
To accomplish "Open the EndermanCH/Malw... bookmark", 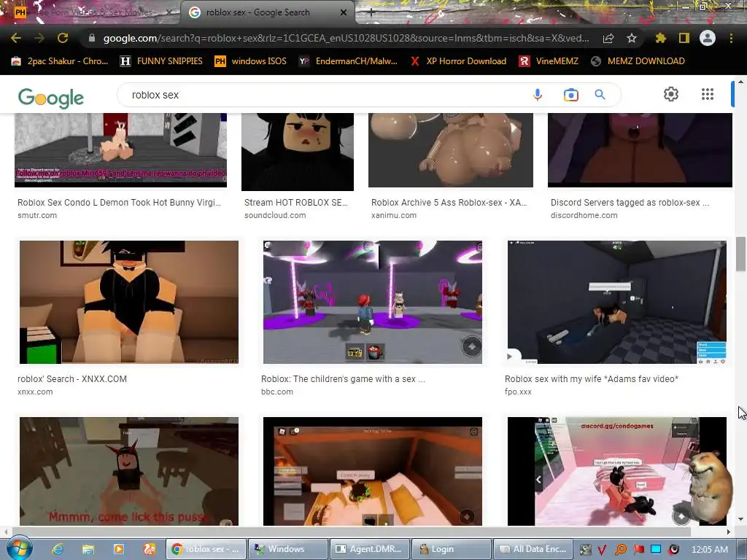I will 348,61.
